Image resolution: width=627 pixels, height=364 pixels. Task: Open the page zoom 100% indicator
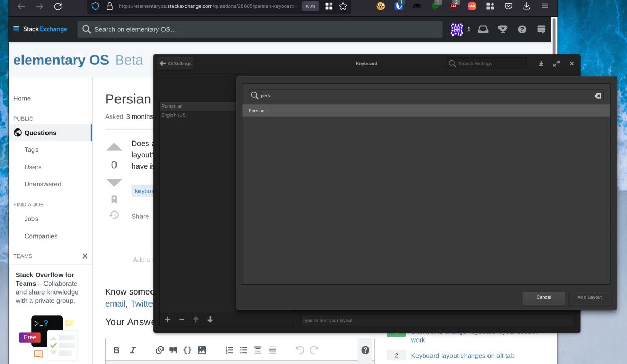310,6
